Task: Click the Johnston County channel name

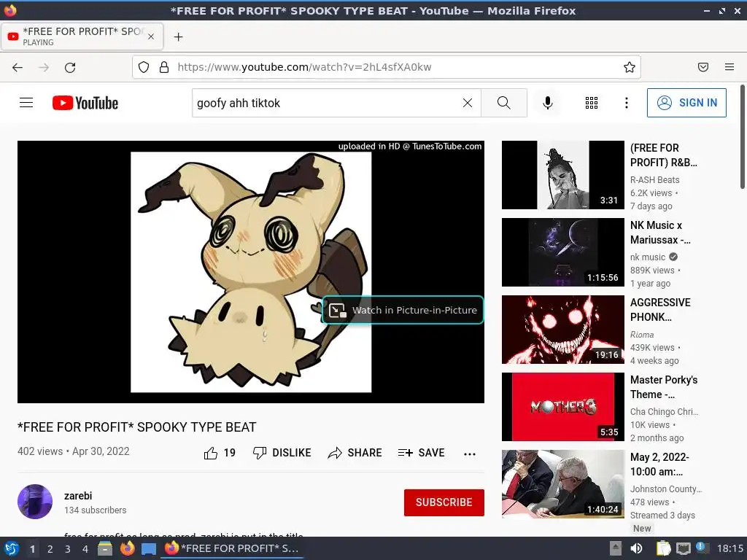Action: click(666, 489)
